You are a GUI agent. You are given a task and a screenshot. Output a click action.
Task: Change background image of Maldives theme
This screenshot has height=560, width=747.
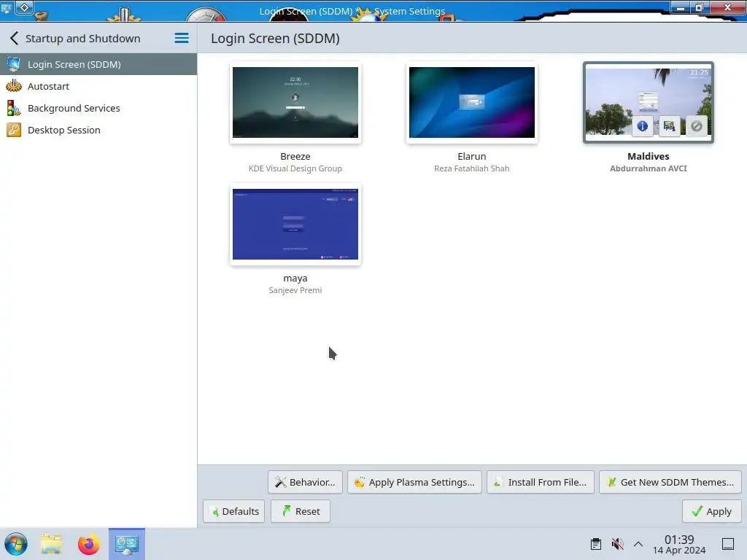pos(670,126)
